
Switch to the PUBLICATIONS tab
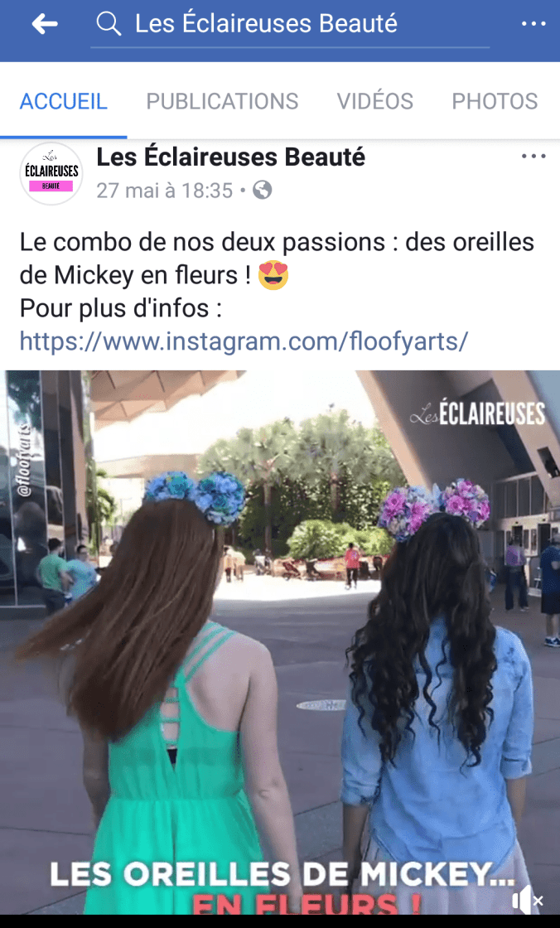(x=222, y=101)
